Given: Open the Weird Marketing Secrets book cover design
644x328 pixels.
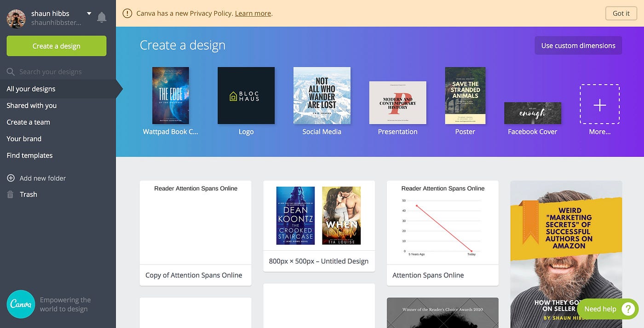Looking at the screenshot, I should pyautogui.click(x=566, y=254).
